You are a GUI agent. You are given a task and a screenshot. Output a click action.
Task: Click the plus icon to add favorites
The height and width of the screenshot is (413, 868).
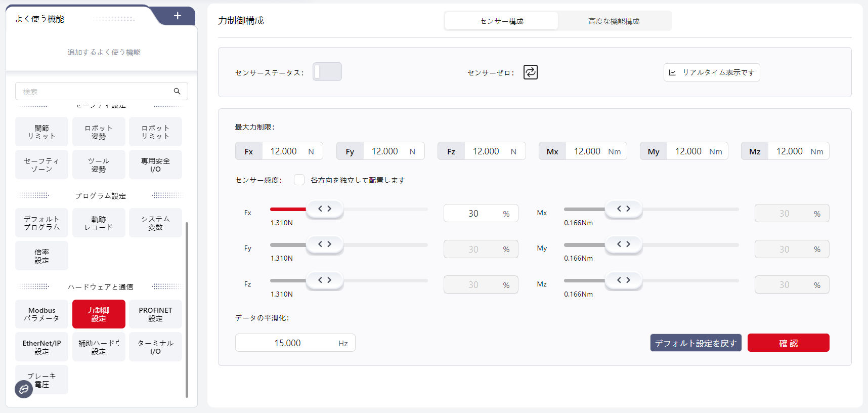(178, 16)
